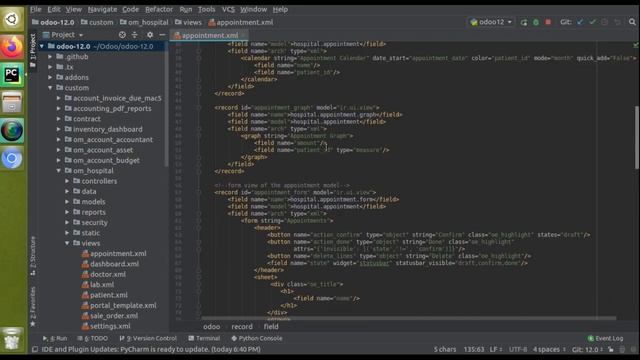Open the File menu
The width and height of the screenshot is (640, 360).
[x=36, y=9]
